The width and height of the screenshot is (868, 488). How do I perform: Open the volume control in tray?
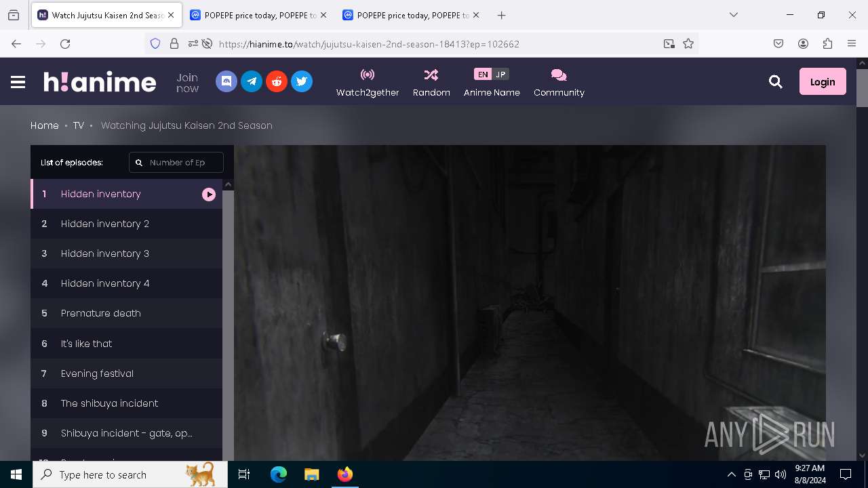coord(781,474)
